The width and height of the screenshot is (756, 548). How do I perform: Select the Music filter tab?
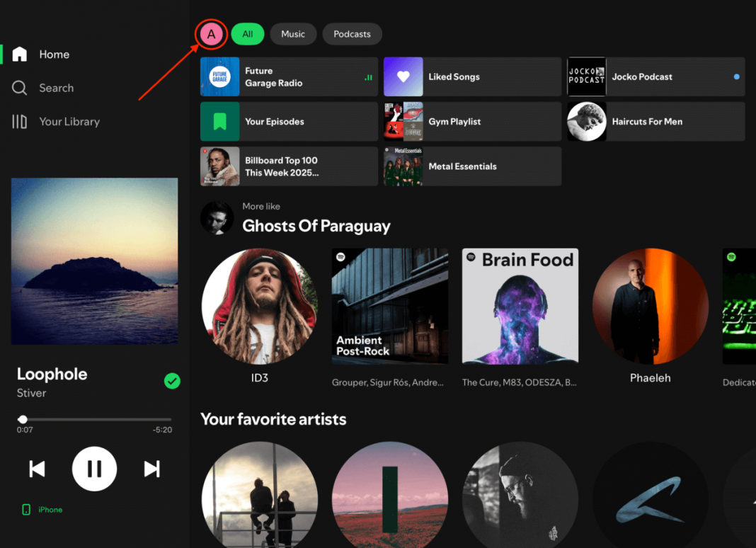pyautogui.click(x=293, y=34)
